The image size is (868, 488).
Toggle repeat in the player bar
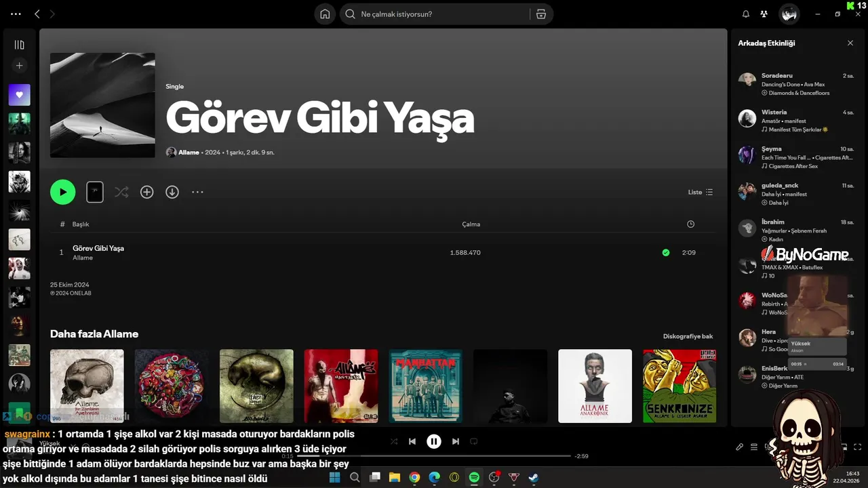[474, 441]
